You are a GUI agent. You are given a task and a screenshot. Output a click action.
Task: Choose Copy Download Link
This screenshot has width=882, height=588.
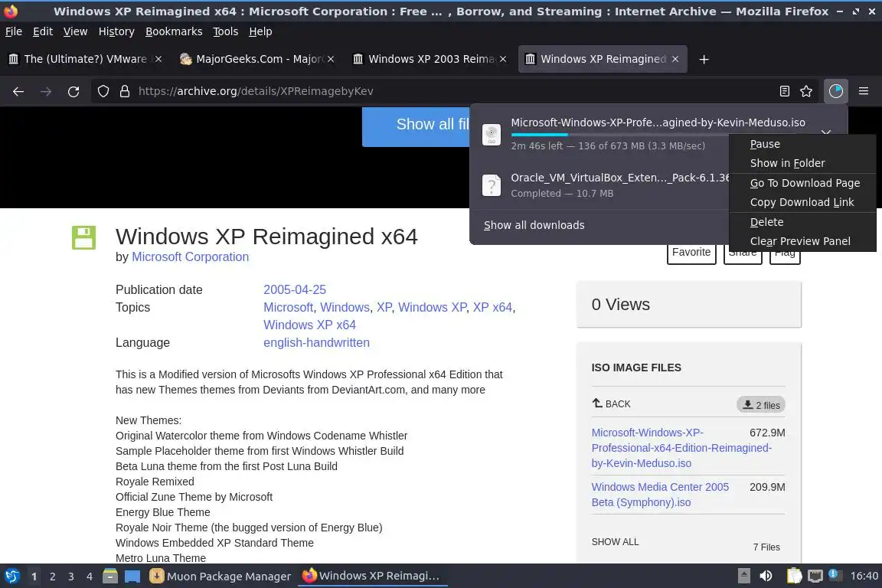(802, 202)
